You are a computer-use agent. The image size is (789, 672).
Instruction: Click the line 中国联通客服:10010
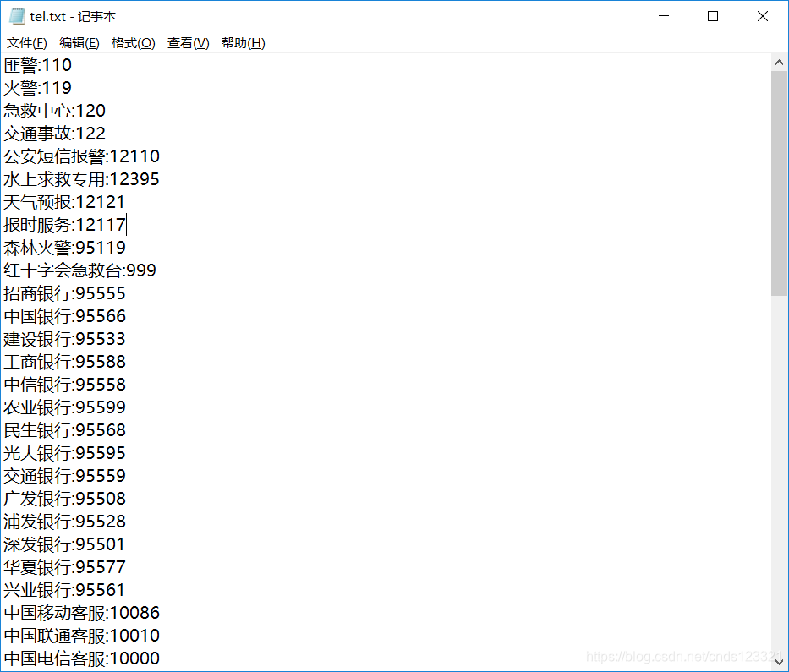click(81, 636)
